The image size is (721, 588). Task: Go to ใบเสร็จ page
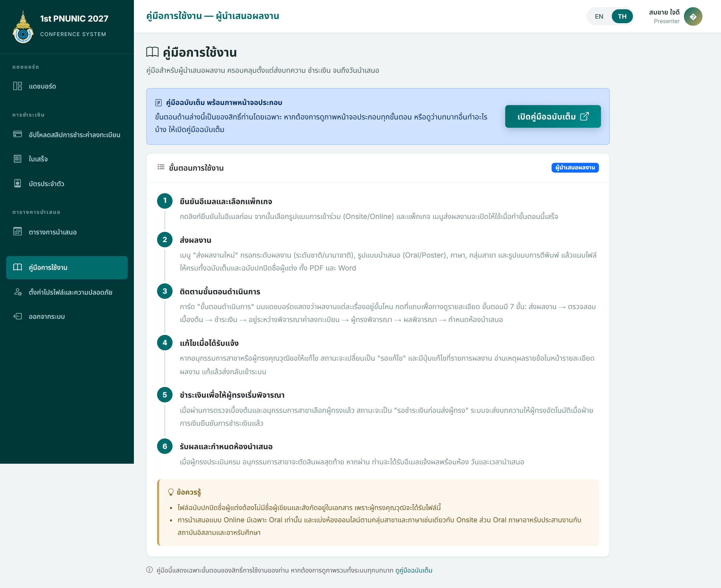(67, 159)
